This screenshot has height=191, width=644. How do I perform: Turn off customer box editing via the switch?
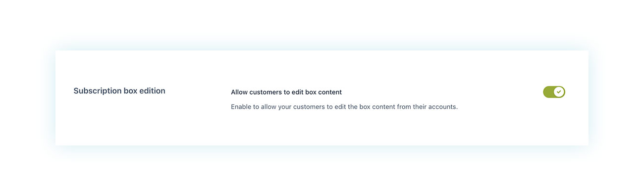click(554, 92)
